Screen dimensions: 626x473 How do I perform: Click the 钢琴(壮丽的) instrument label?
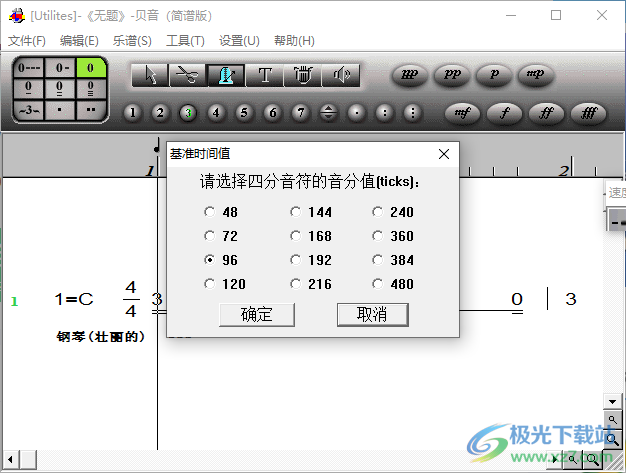point(100,336)
